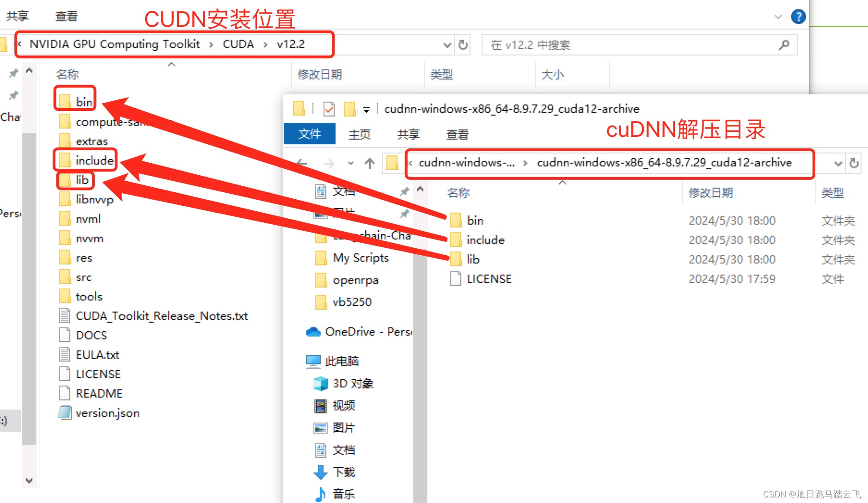This screenshot has height=503, width=868.
Task: Expand CUDA window address bar history dropdown
Action: pyautogui.click(x=447, y=45)
